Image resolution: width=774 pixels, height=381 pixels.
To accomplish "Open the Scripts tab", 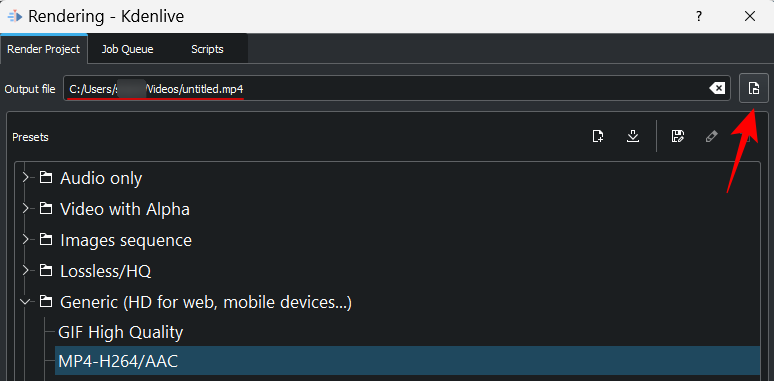I will point(207,49).
